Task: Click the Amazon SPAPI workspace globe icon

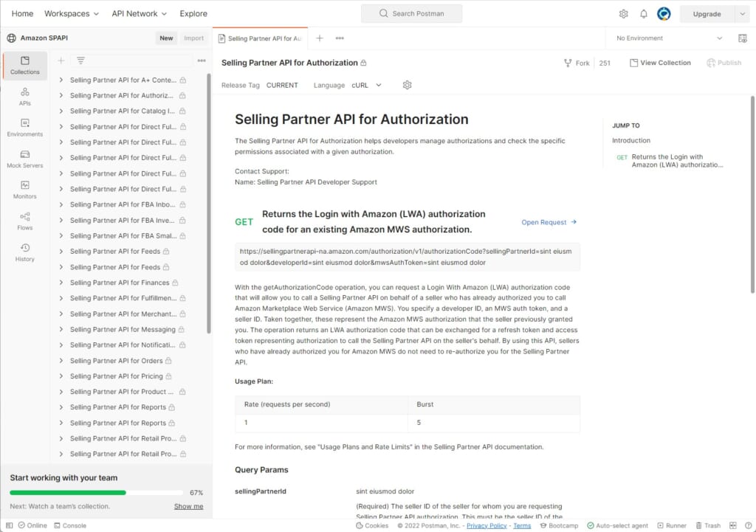Action: [x=12, y=38]
